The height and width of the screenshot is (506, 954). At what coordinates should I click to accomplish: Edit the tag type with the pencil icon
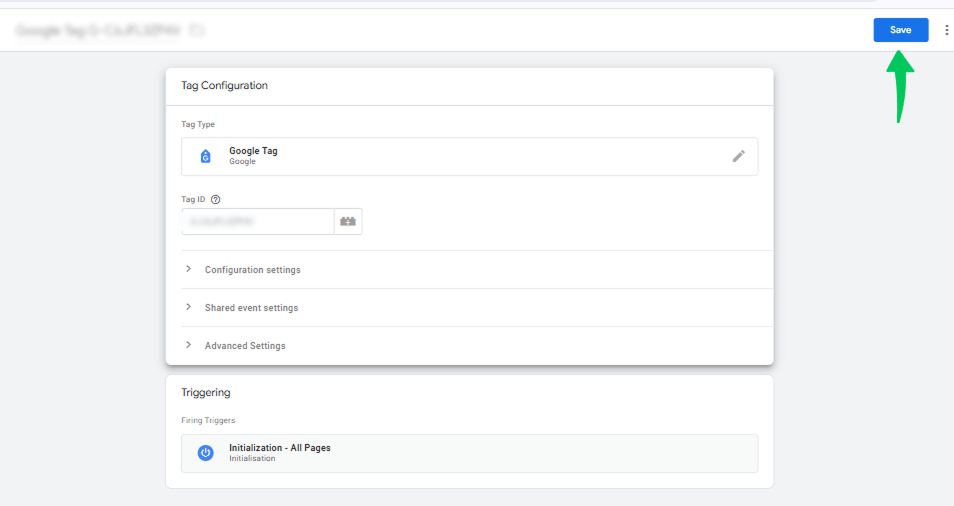point(739,156)
